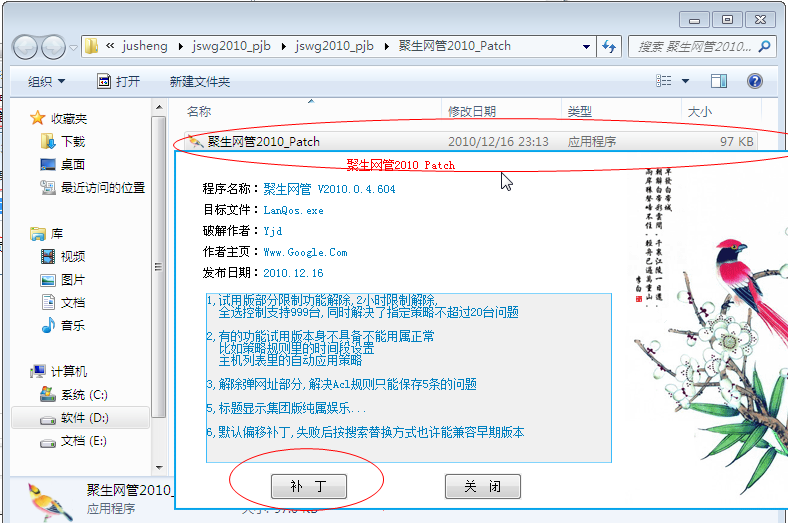The image size is (788, 523).
Task: Click the 聚生网管2010_Patch file icon
Action: pyautogui.click(x=195, y=142)
